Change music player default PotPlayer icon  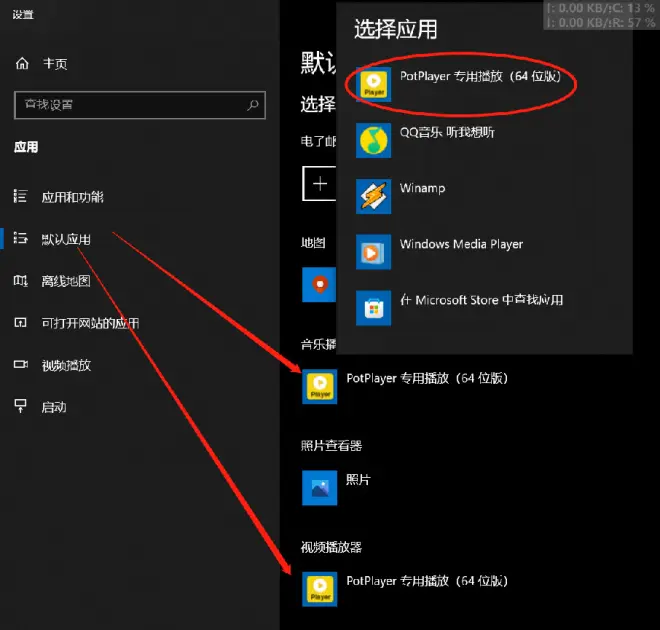(x=319, y=386)
